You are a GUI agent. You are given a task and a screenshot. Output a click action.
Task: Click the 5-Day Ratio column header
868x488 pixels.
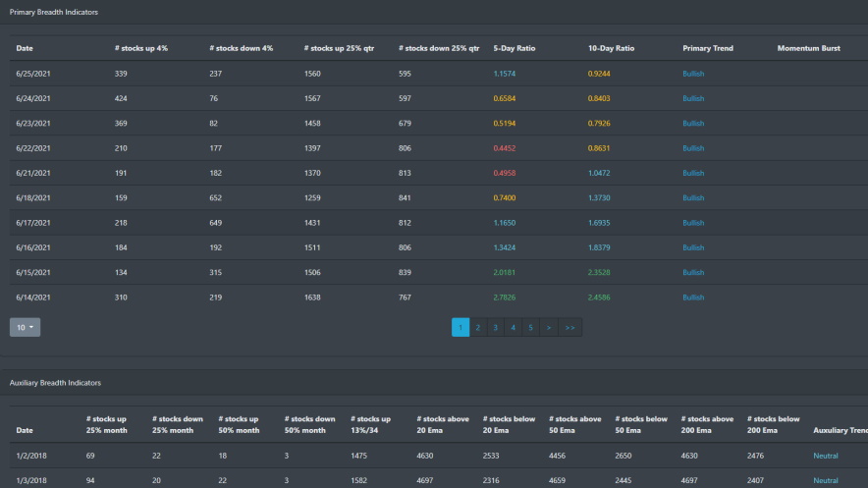pyautogui.click(x=515, y=48)
